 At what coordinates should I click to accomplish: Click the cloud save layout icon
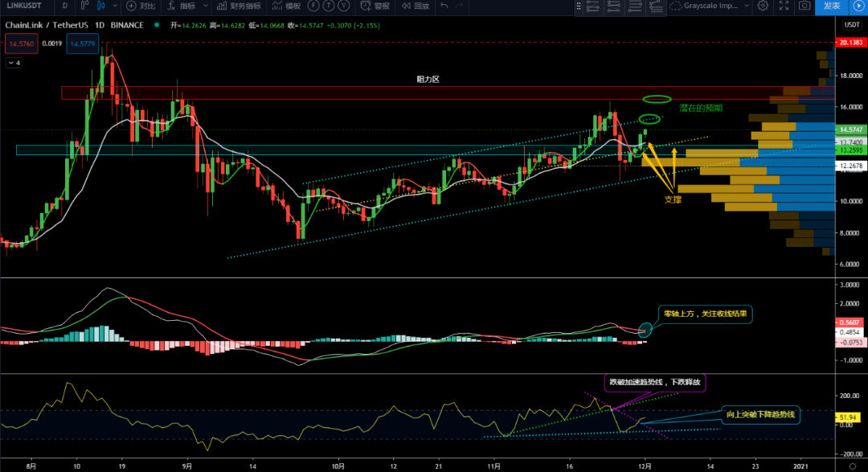(675, 6)
